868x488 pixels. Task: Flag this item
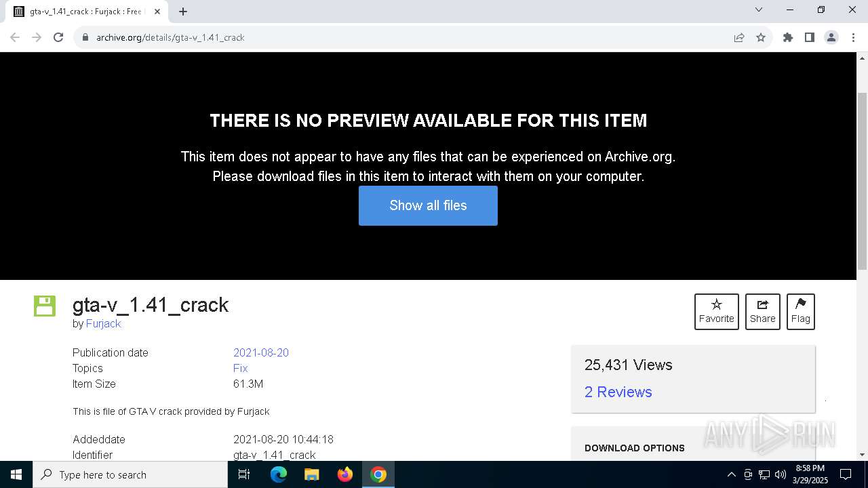(800, 312)
